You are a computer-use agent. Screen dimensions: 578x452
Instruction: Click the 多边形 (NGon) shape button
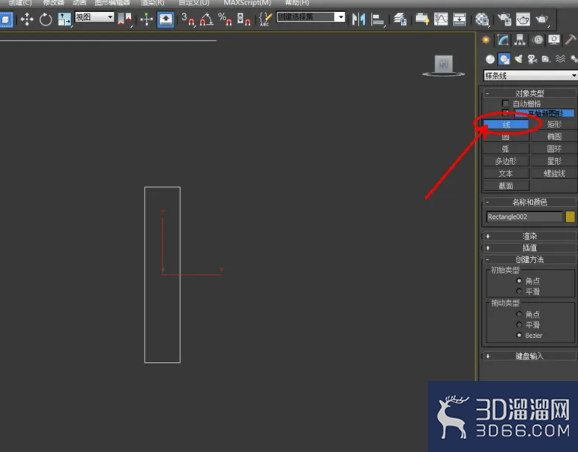[x=506, y=161]
